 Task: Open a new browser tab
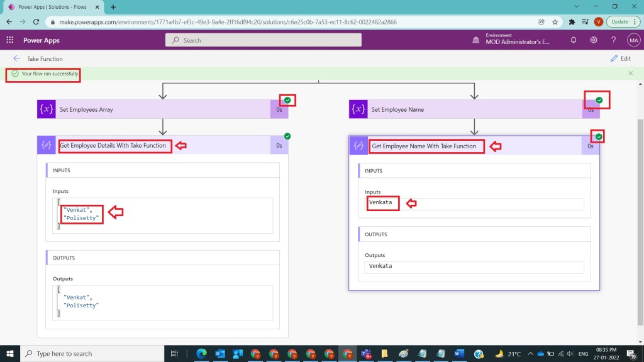click(113, 7)
